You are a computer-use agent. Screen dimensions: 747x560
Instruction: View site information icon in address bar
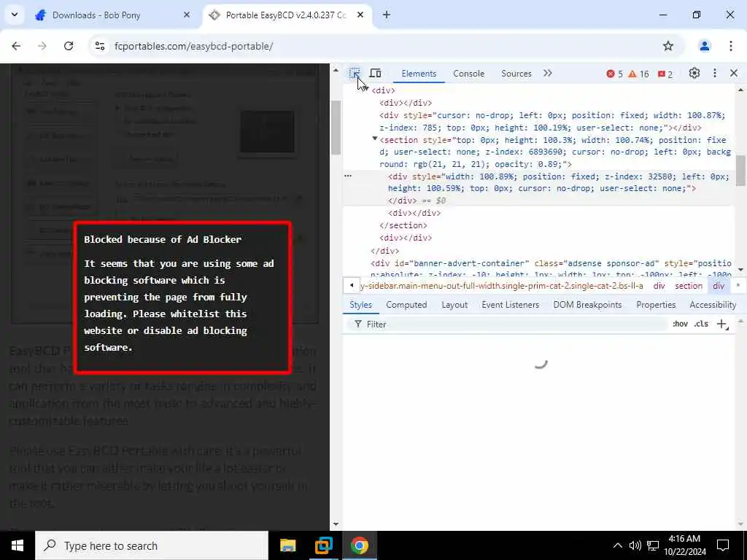pyautogui.click(x=99, y=46)
